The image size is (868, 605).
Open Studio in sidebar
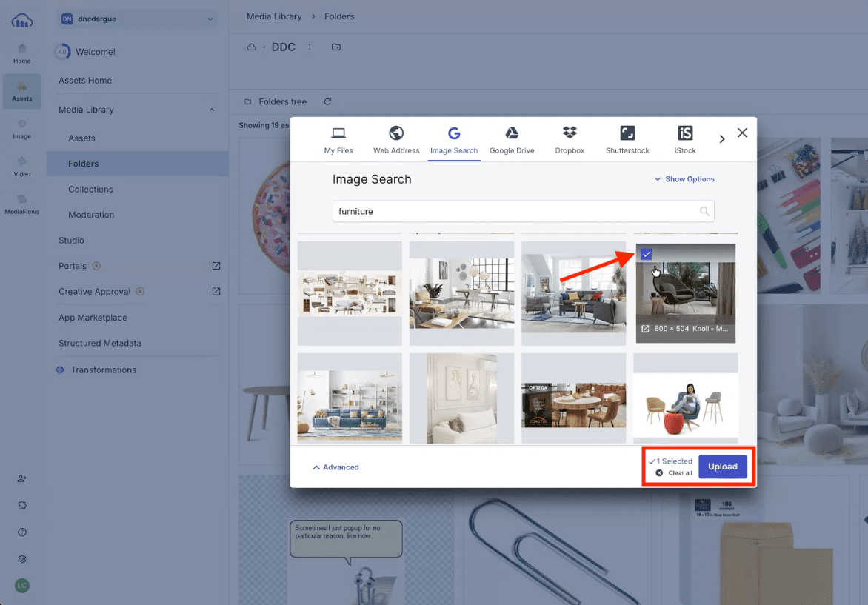pyautogui.click(x=71, y=240)
